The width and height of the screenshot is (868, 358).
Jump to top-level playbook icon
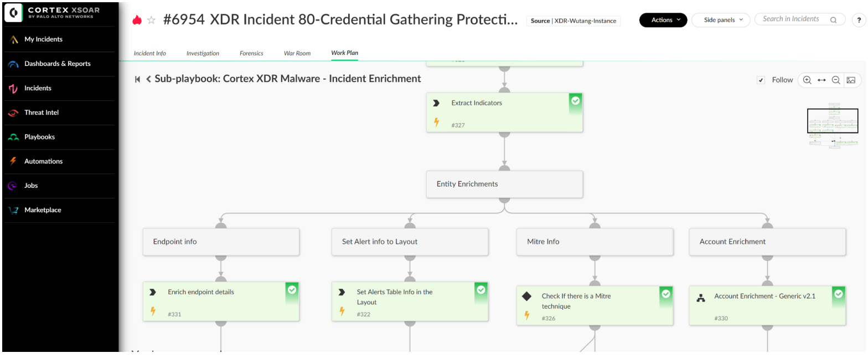coord(137,79)
